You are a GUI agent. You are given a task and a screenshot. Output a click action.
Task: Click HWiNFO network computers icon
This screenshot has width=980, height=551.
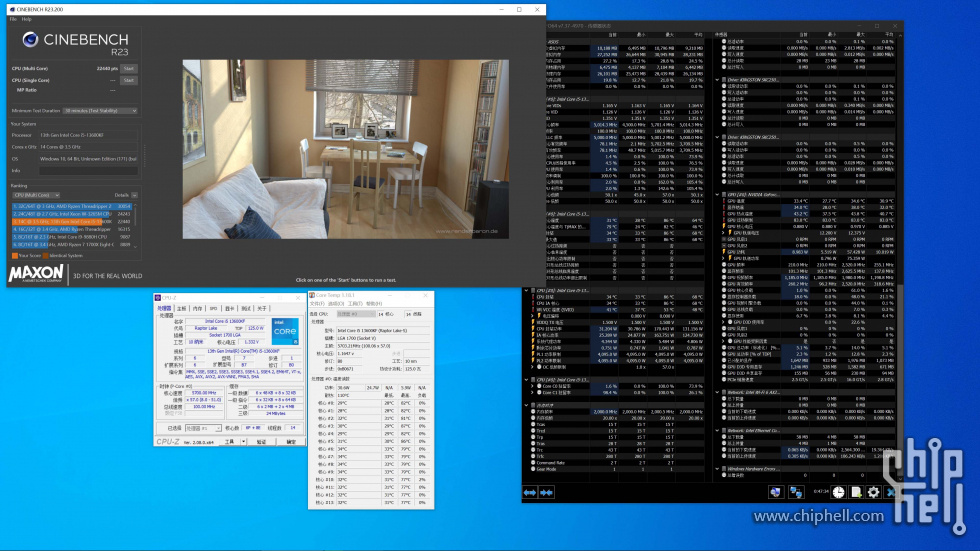coord(796,492)
